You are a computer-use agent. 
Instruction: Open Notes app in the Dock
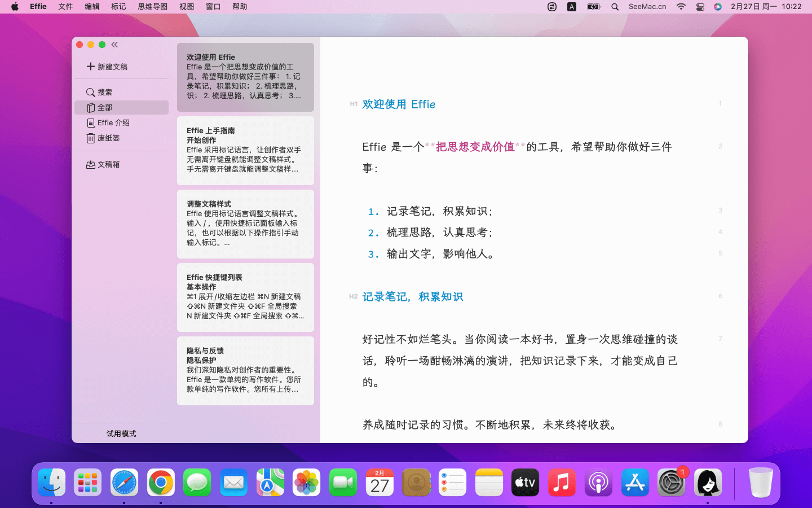click(489, 483)
